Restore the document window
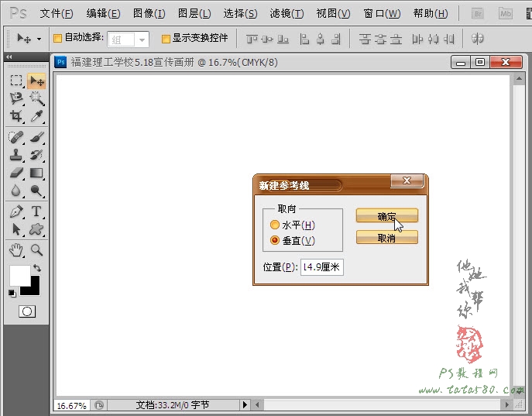The width and height of the screenshot is (532, 416). pyautogui.click(x=480, y=62)
